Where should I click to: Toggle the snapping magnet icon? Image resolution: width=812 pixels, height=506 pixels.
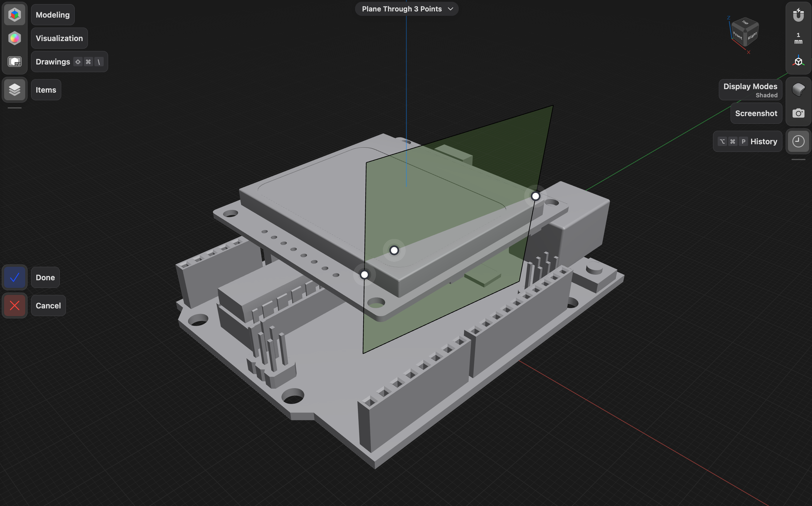coord(798,15)
